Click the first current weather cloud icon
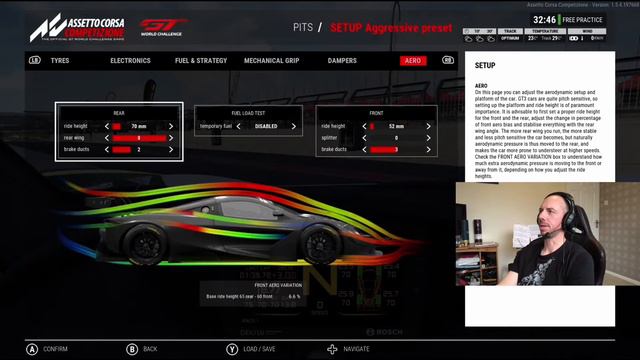This screenshot has height=360, width=640. [469, 38]
